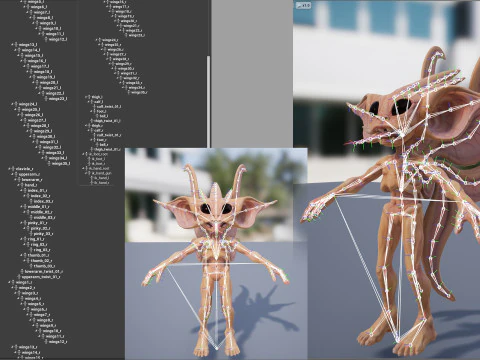Click the bone icon beside wings23_l

click(x=47, y=99)
